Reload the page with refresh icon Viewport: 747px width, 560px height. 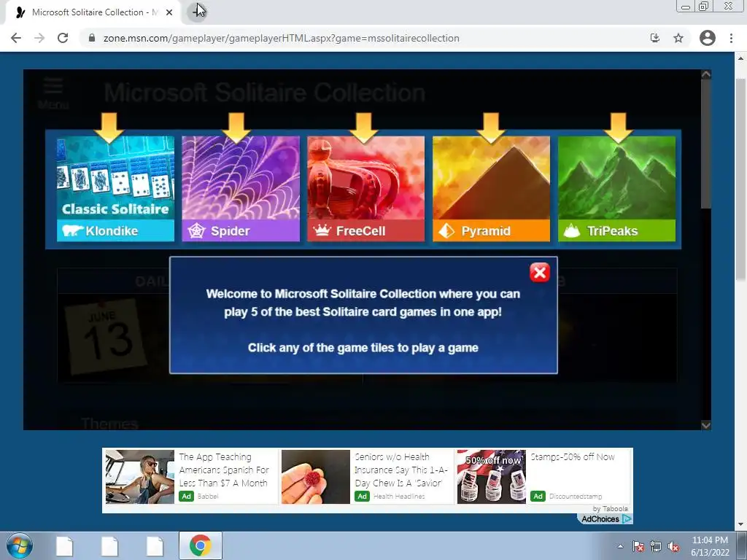point(63,38)
